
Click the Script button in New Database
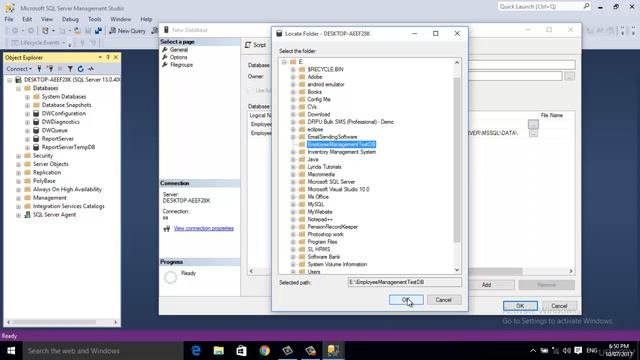(x=256, y=45)
